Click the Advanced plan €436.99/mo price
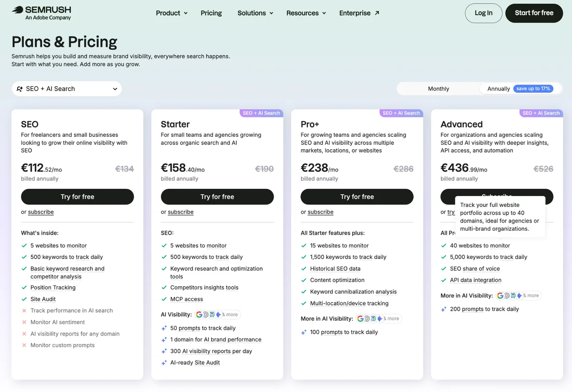The image size is (572, 392). coord(464,168)
